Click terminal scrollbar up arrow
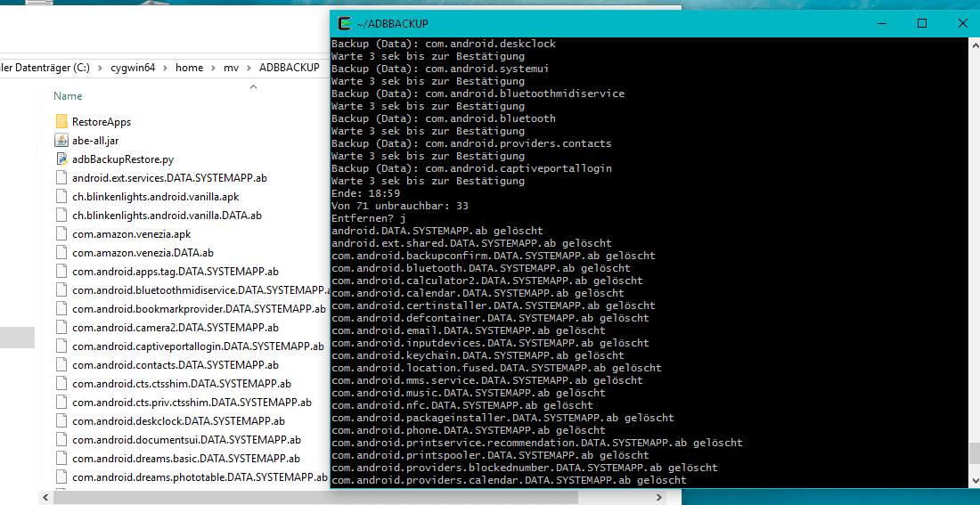The image size is (980, 505). click(x=975, y=45)
